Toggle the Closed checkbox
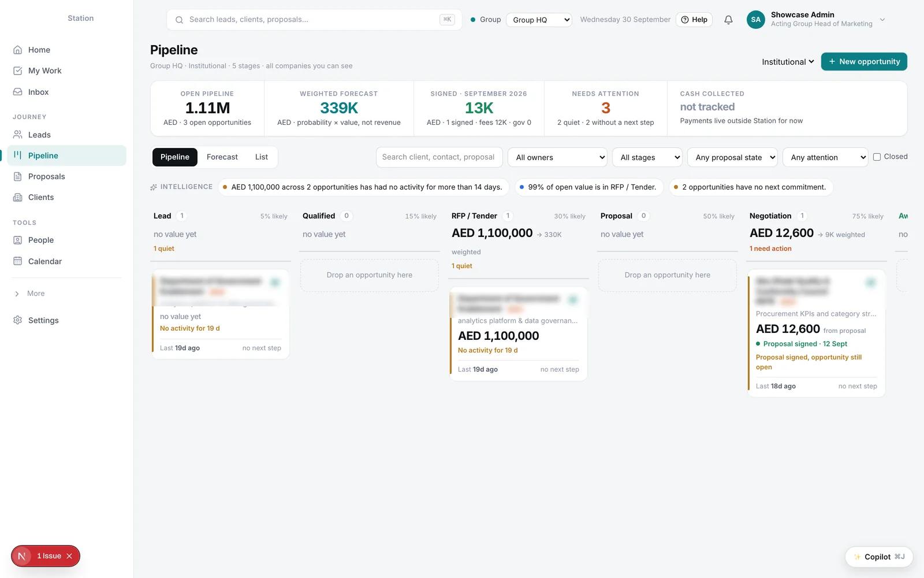Screen dimensions: 924x578 (877, 157)
